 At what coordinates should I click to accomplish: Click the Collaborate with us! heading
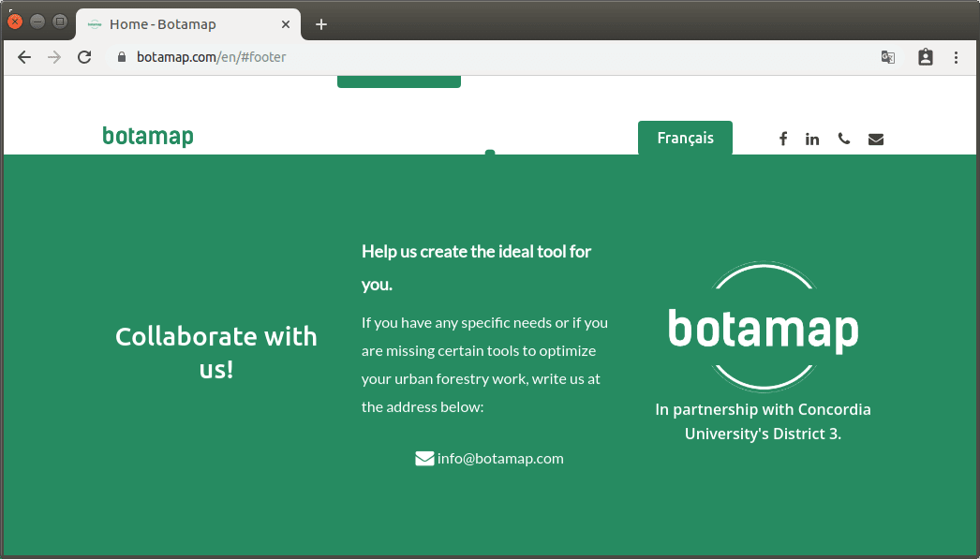pos(216,353)
